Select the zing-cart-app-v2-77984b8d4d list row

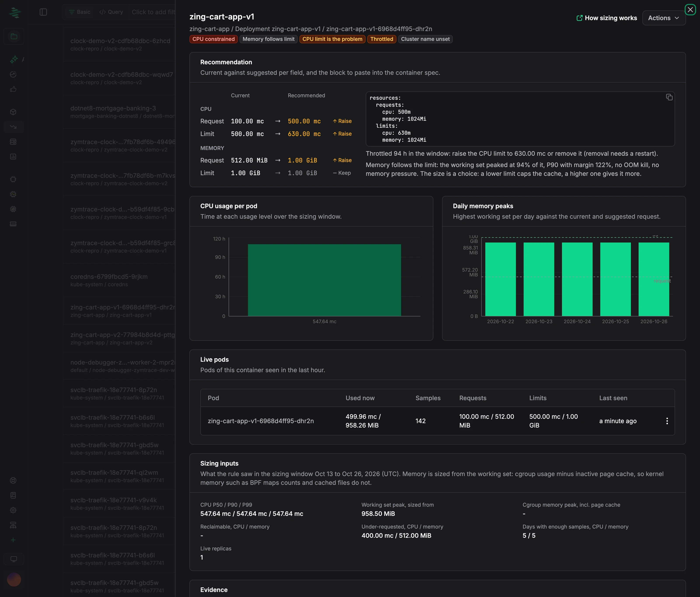(119, 338)
